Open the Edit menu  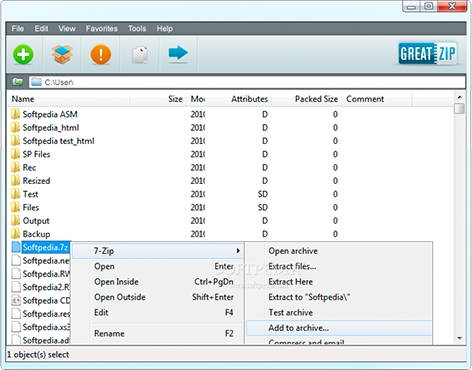(x=41, y=29)
